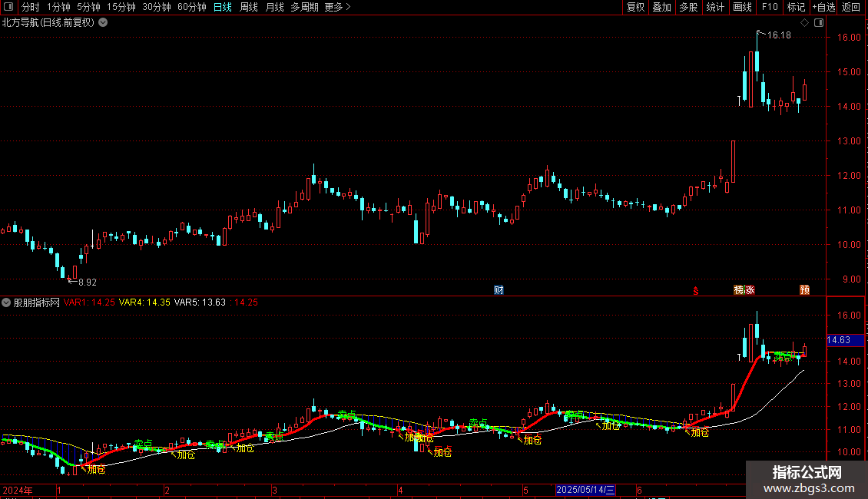Select the 日线 daily chart tab
This screenshot has height=499, width=868.
[223, 7]
